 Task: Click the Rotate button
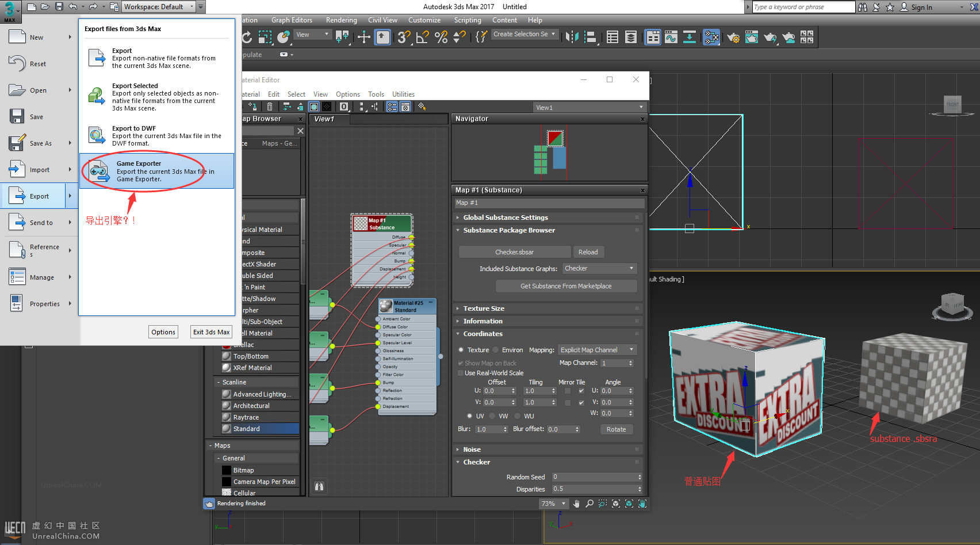click(616, 429)
